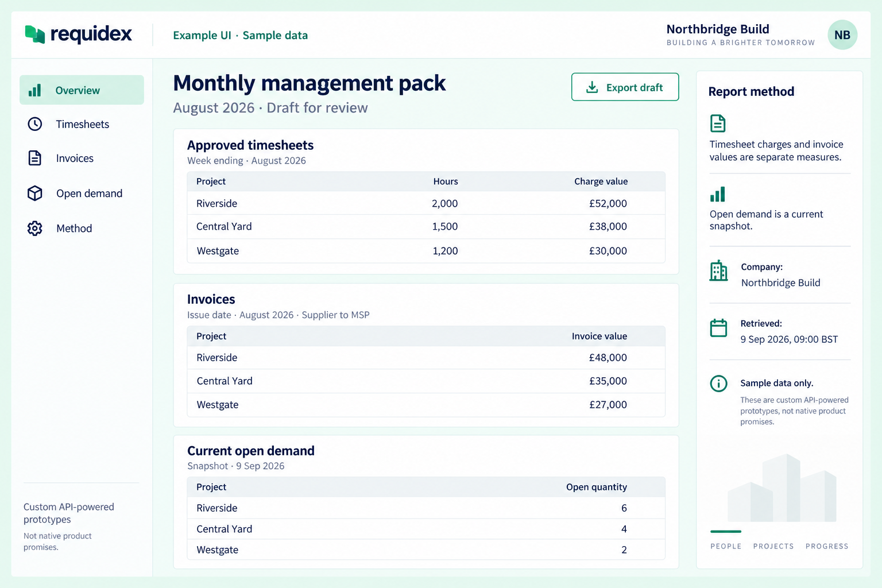
Task: Click Custom API-powered prototypes sidebar note
Action: coord(69,513)
